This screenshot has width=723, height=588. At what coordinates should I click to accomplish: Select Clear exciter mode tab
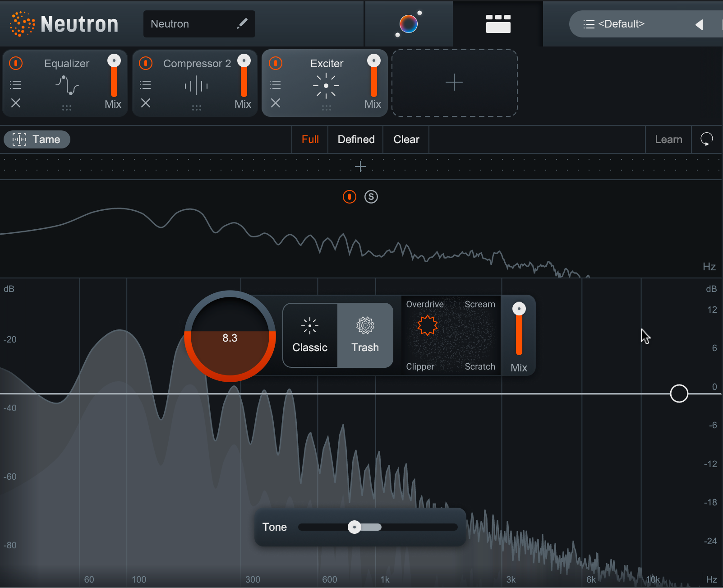406,139
